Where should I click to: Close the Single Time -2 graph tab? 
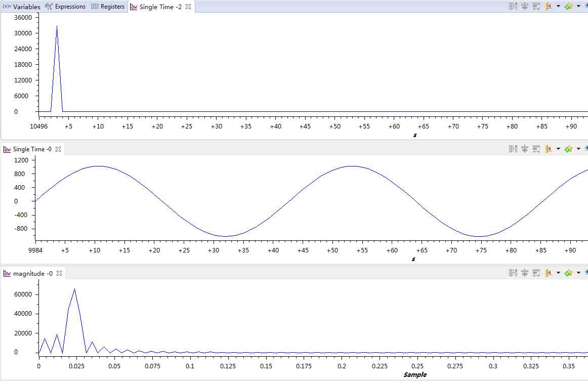188,7
